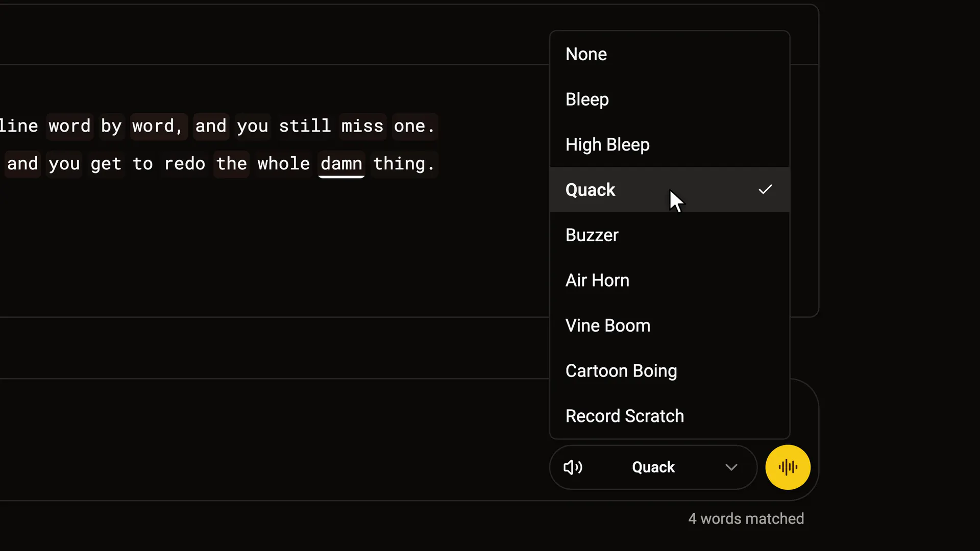Choose Cartoon Boing sound effect
This screenshot has height=551, width=980.
tap(670, 371)
